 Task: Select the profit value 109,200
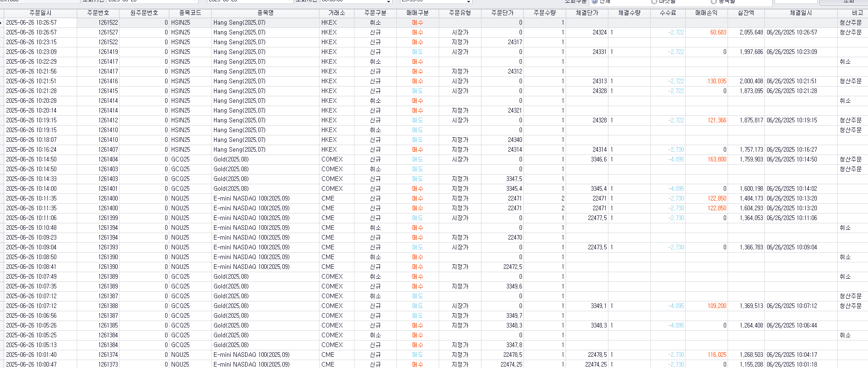(717, 306)
